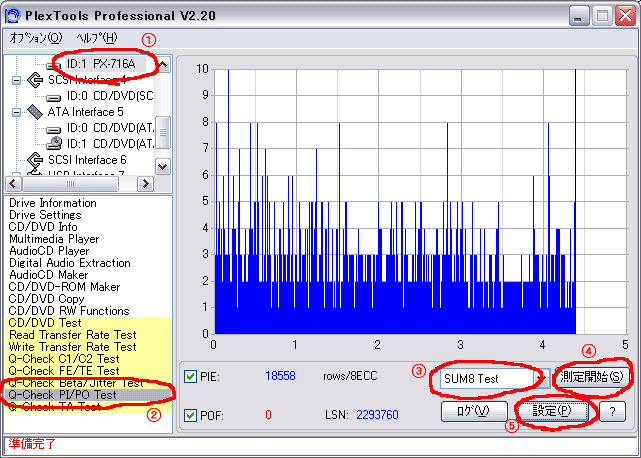Open the ヘルプ(H) menu
641x458 pixels.
pyautogui.click(x=96, y=38)
